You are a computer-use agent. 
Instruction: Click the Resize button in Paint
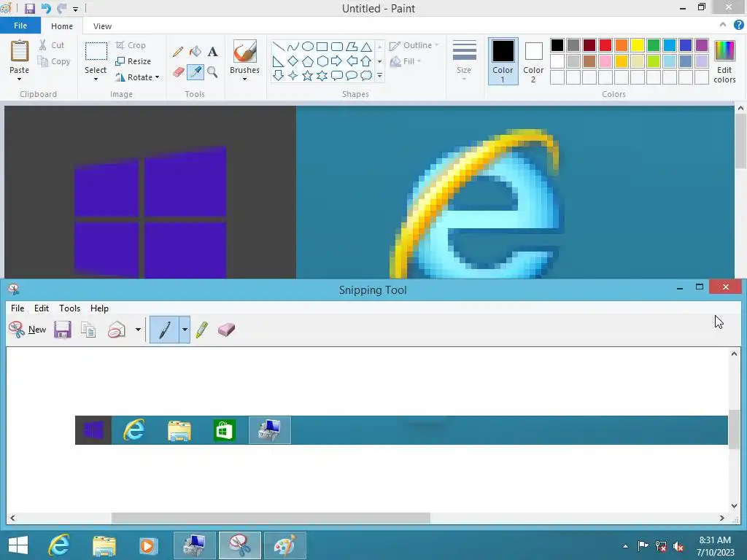[133, 61]
